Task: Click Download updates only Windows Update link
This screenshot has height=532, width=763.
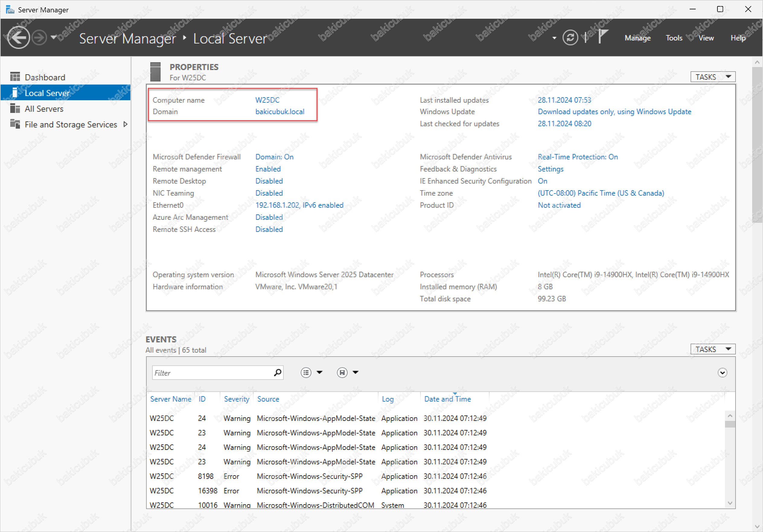Action: [x=615, y=112]
